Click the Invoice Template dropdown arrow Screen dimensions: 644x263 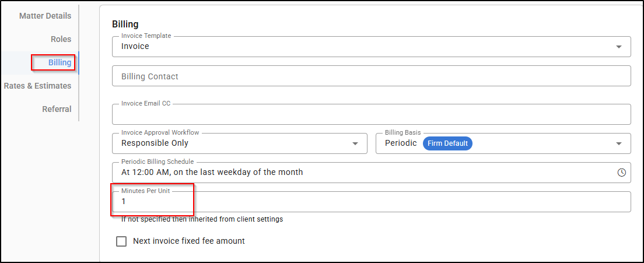(619, 47)
